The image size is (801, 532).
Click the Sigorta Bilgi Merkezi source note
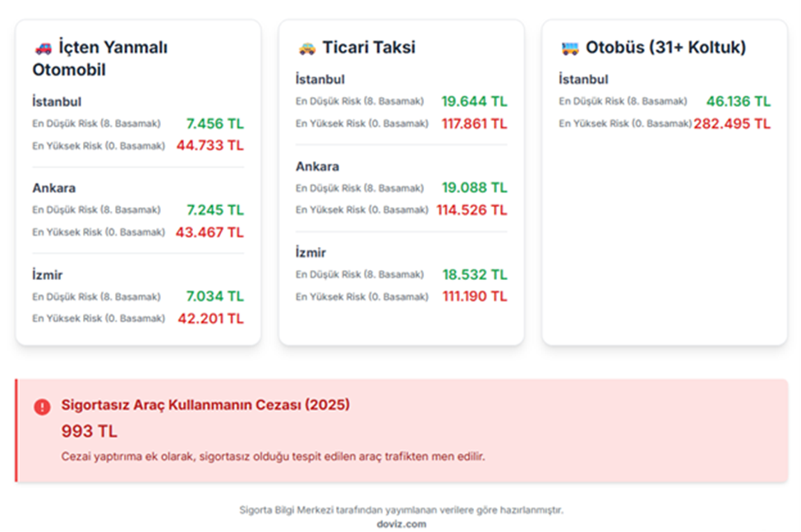(401, 511)
